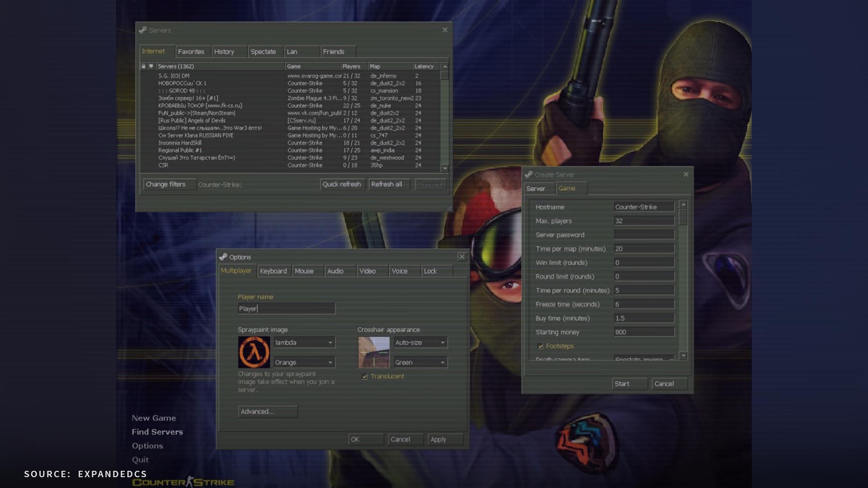This screenshot has width=868, height=488.
Task: Click the Max. players field
Action: [644, 221]
